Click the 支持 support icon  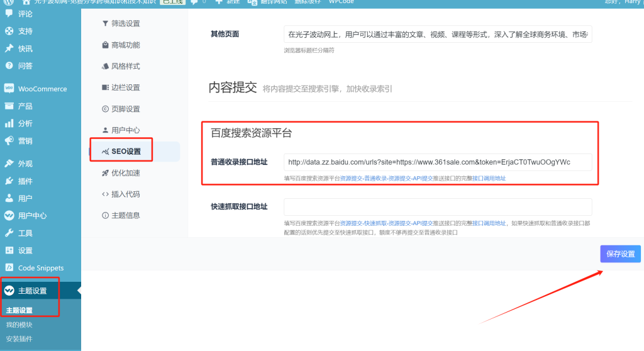coord(9,31)
